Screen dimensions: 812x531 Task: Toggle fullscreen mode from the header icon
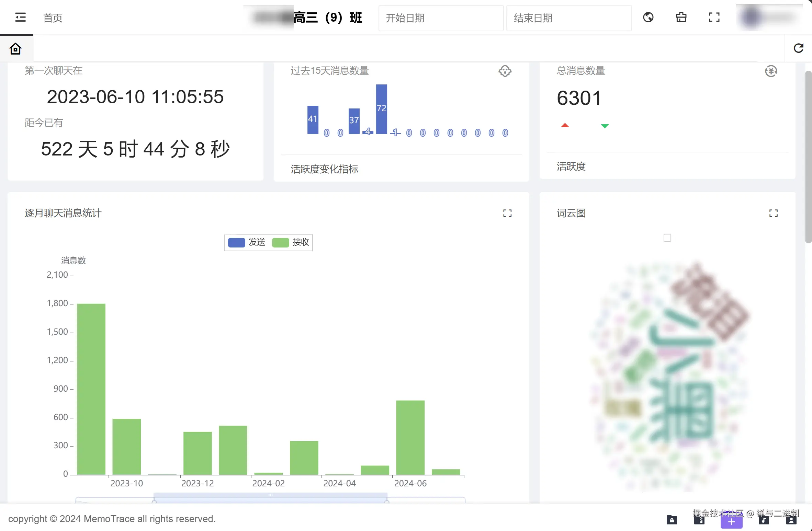[714, 17]
